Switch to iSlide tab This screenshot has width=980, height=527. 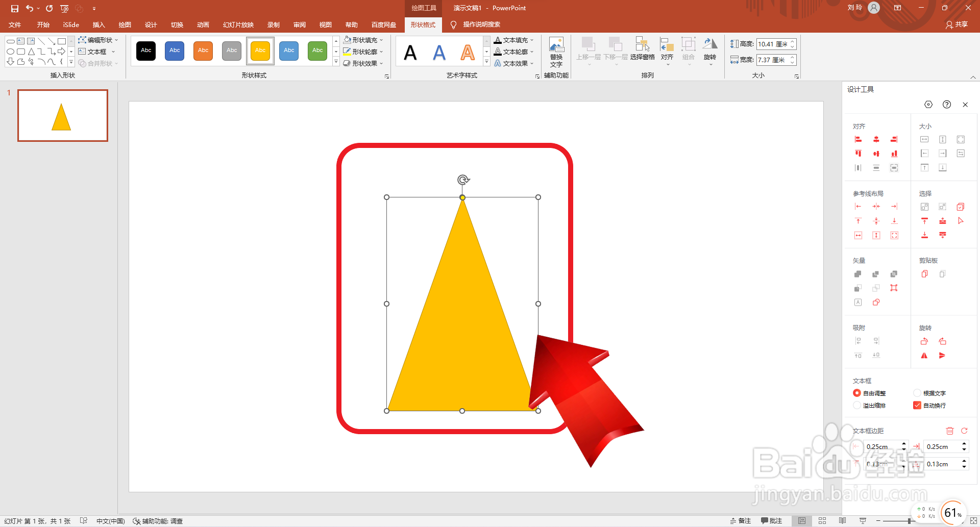(71, 24)
